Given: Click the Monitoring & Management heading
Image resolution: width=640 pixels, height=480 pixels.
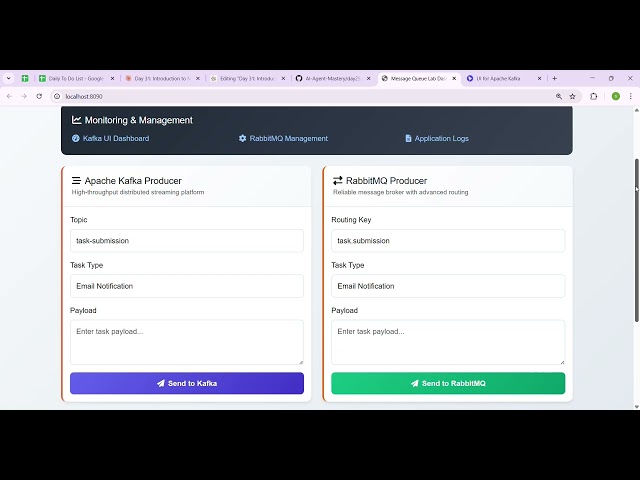Looking at the screenshot, I should (139, 120).
